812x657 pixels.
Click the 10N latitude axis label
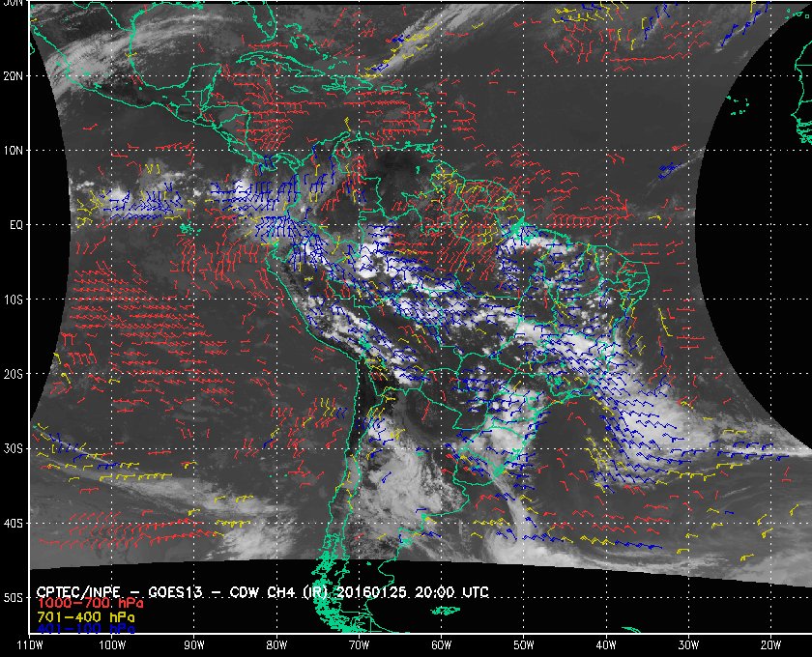(x=13, y=151)
